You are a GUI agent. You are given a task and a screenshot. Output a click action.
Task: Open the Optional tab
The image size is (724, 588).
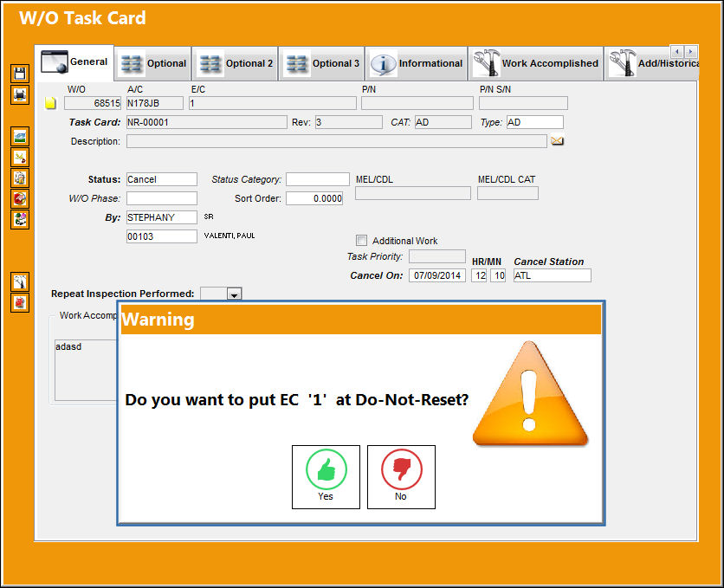152,64
